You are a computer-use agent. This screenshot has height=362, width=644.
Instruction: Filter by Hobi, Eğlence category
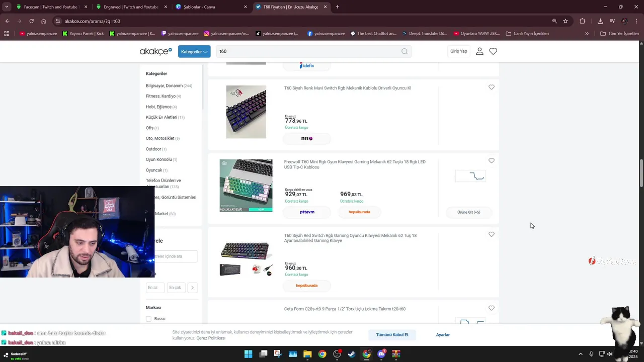162,107
